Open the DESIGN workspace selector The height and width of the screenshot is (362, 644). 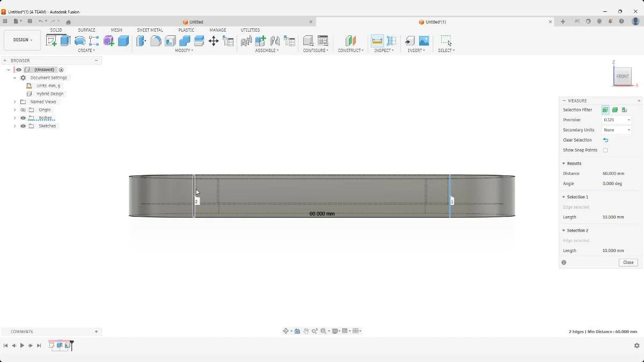tap(21, 40)
